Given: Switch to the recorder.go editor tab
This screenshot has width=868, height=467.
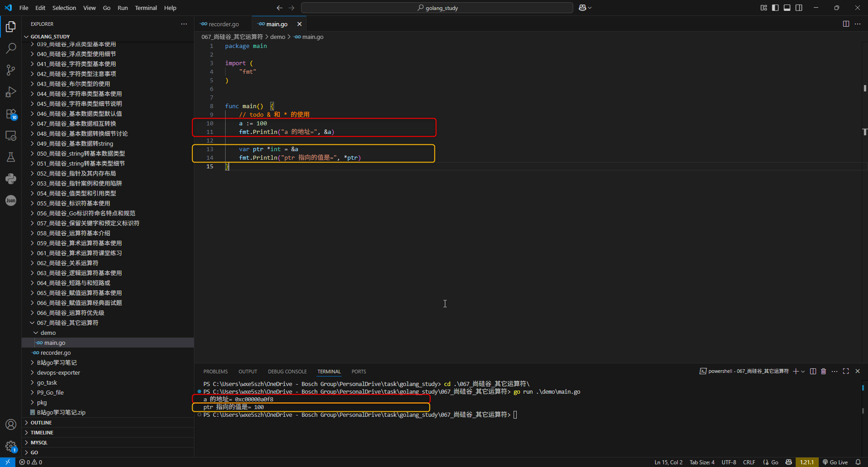Looking at the screenshot, I should point(223,24).
